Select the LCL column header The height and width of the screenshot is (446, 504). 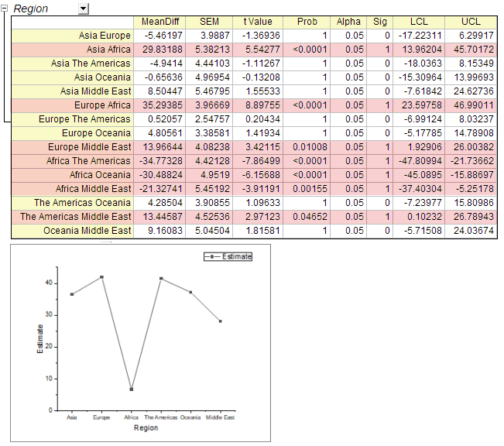click(x=419, y=22)
